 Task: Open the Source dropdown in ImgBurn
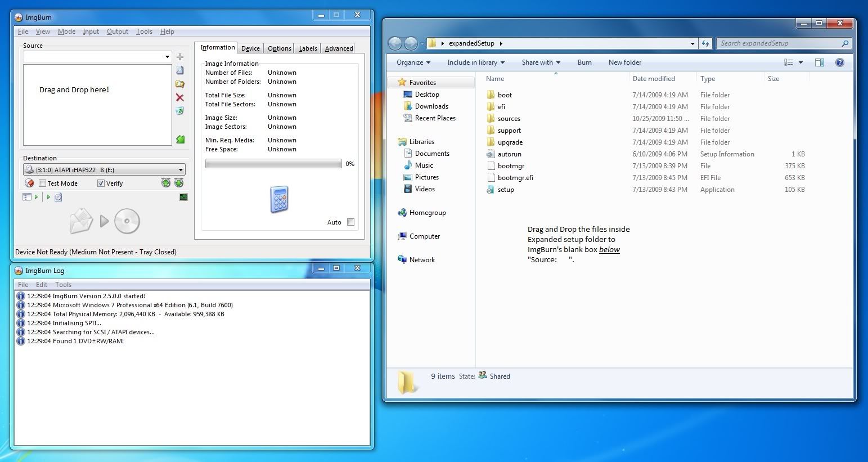click(167, 57)
